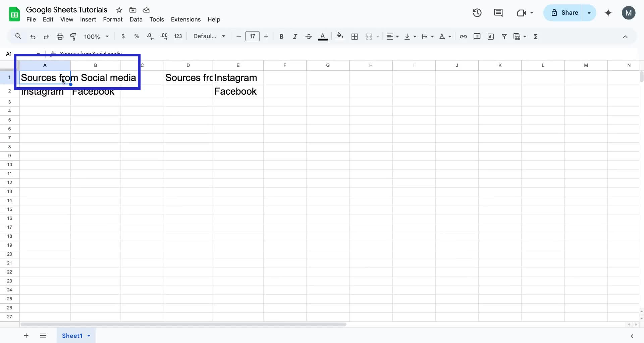
Task: Toggle strikethrough formatting
Action: coord(309,36)
